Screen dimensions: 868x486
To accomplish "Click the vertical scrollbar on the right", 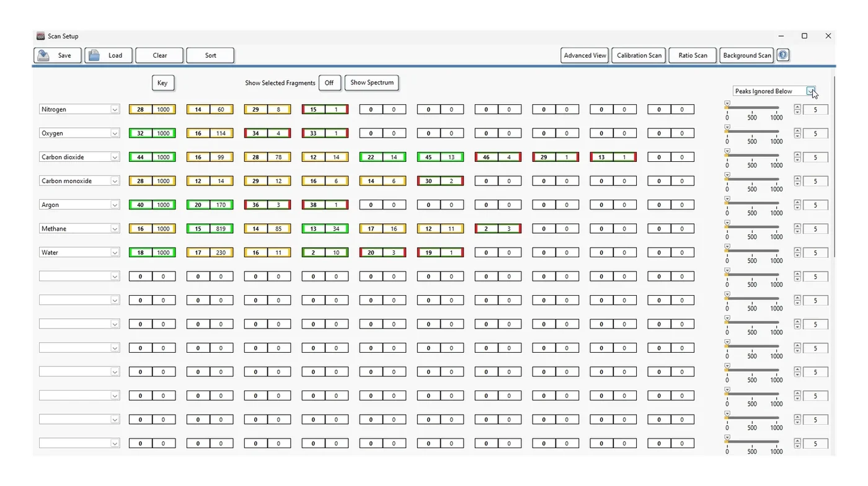I will (834, 167).
